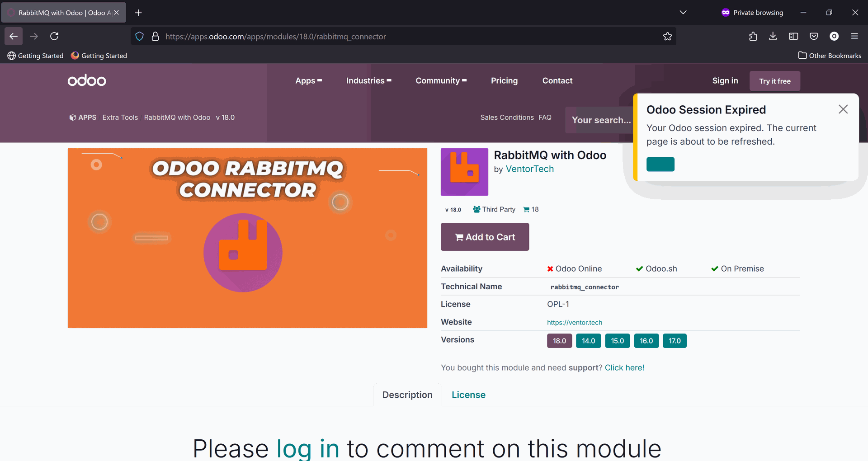Image resolution: width=868 pixels, height=461 pixels.
Task: Click the OPL-1 license value
Action: 558,304
